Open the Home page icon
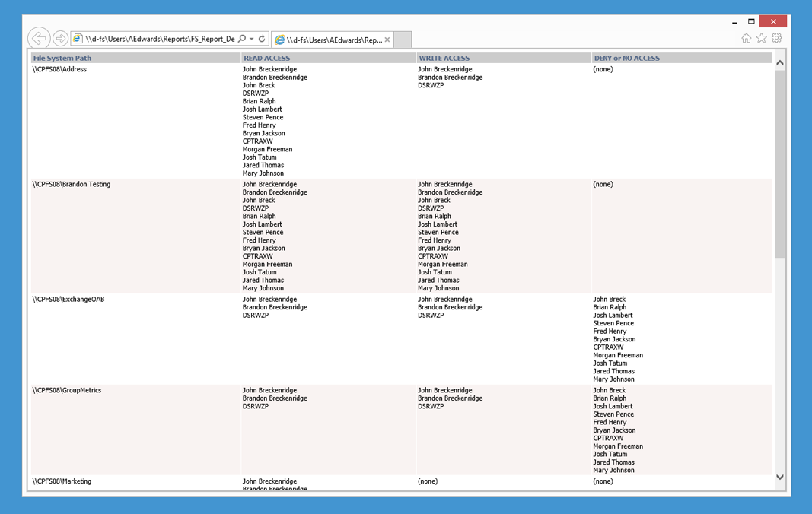This screenshot has height=514, width=812. coord(746,38)
